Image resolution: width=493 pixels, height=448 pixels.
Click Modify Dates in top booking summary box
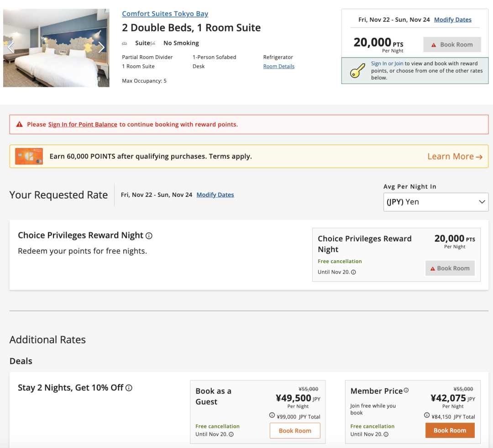pos(452,20)
